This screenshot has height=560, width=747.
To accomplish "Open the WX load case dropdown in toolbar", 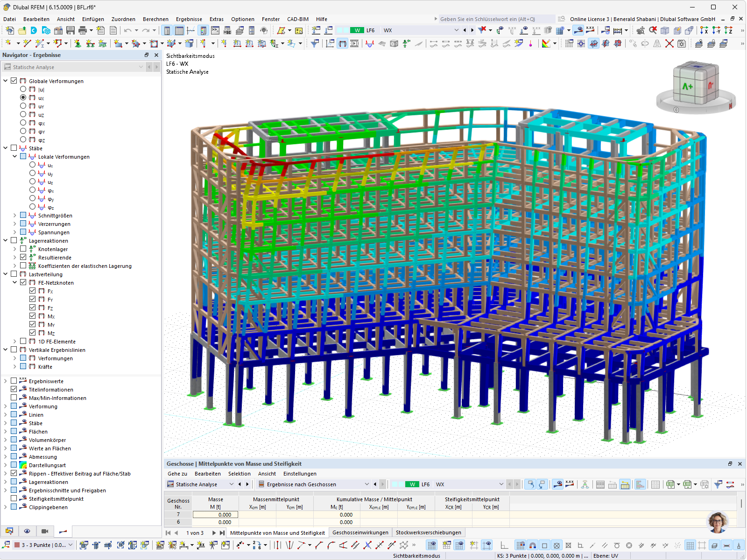I will 456,30.
